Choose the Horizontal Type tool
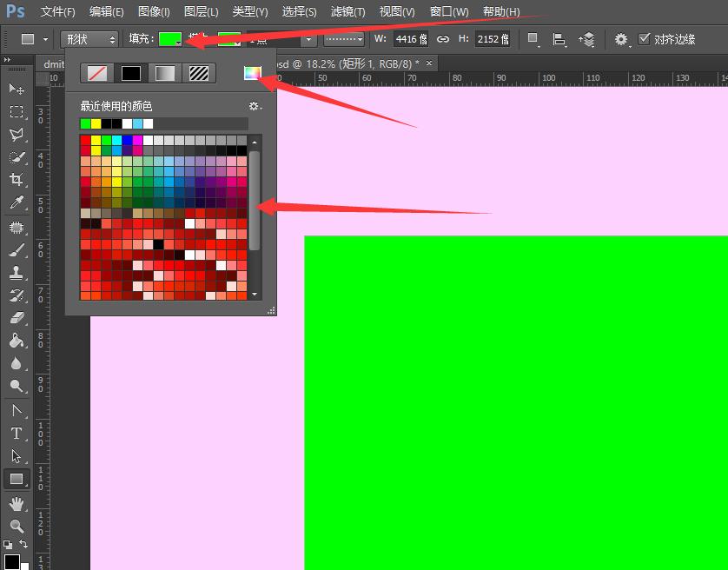 click(16, 433)
